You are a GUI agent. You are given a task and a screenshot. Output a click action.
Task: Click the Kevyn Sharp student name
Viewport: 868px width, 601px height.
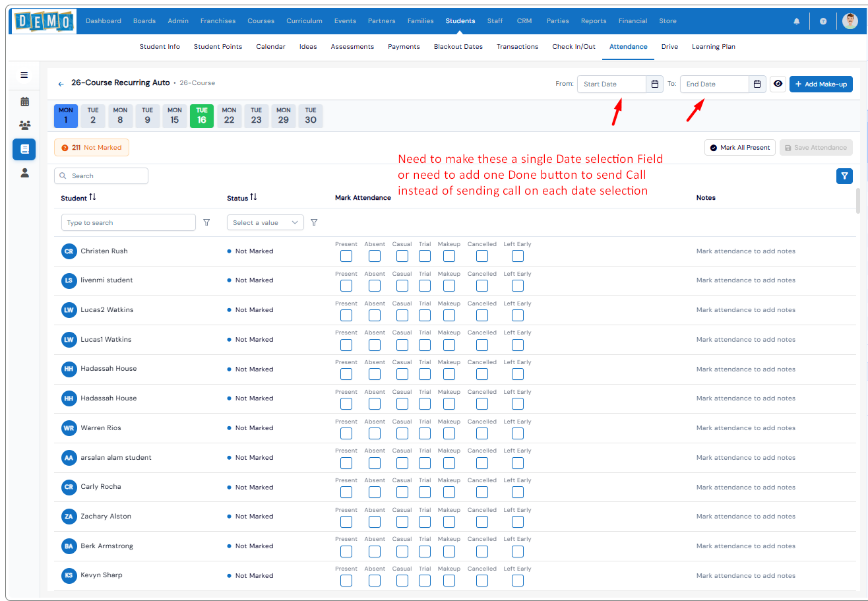click(x=102, y=575)
